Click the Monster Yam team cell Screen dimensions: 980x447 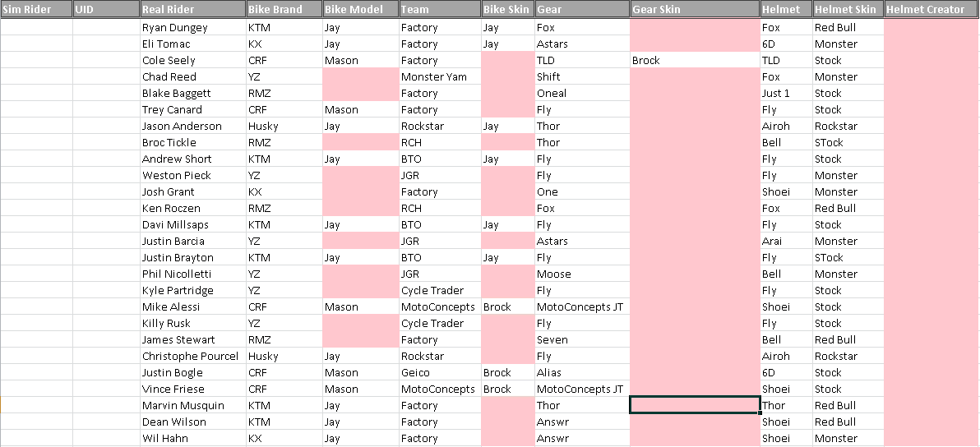[x=441, y=76]
